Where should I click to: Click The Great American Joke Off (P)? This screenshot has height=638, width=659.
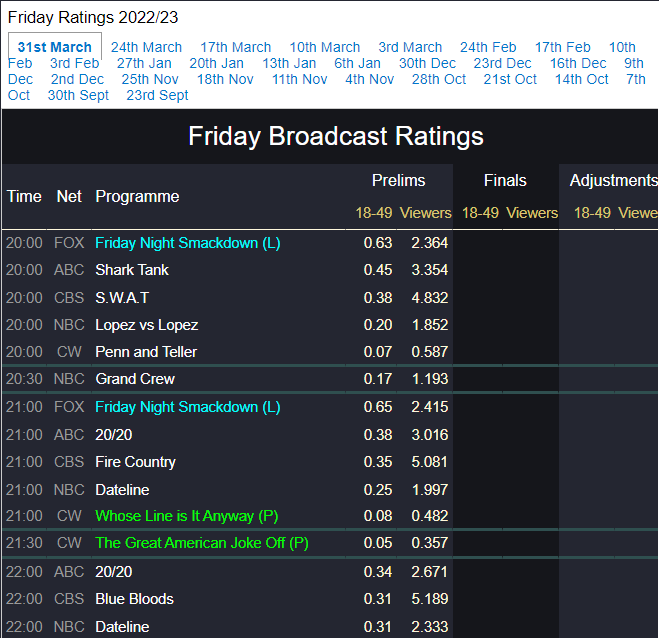[x=202, y=543]
